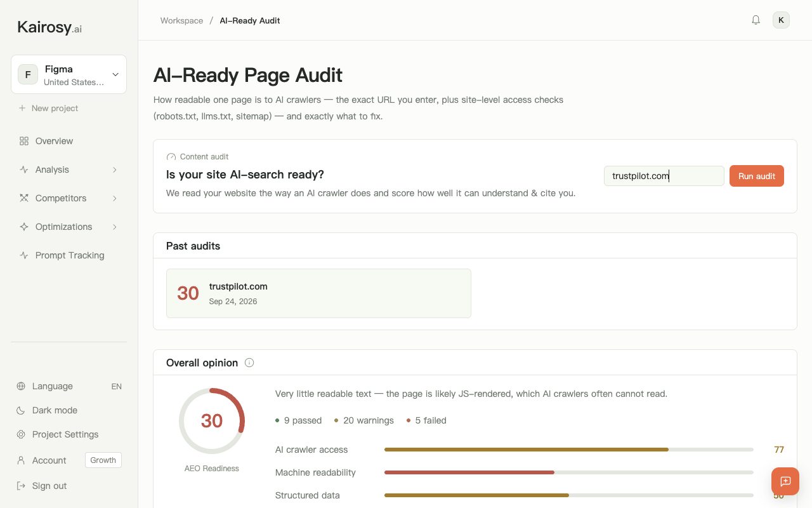The image size is (812, 508).
Task: Open Prompt Tracking in the sidebar
Action: [69, 255]
